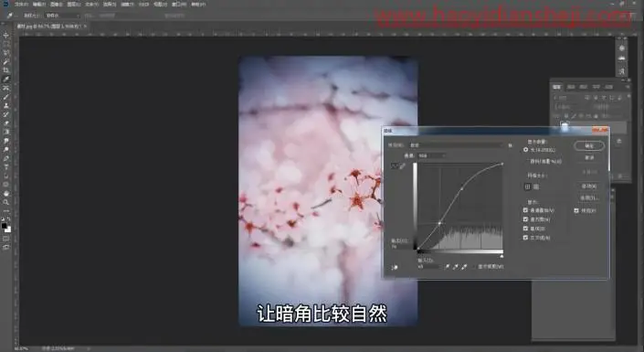The image size is (644, 352).
Task: Click the Input value field in Curves
Action: (428, 267)
